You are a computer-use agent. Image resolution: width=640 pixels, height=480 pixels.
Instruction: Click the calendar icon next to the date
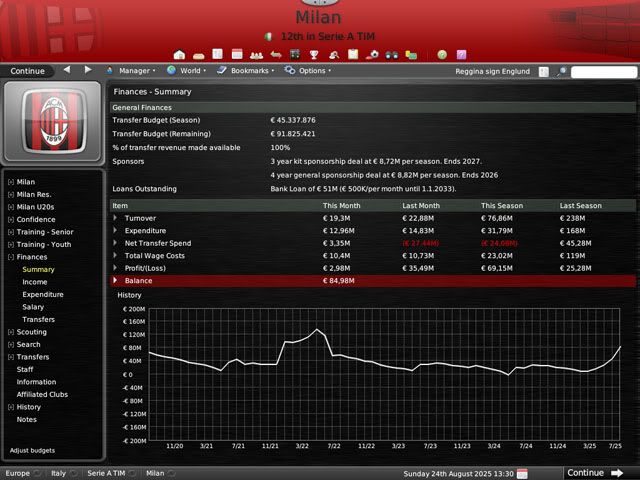tap(522, 473)
